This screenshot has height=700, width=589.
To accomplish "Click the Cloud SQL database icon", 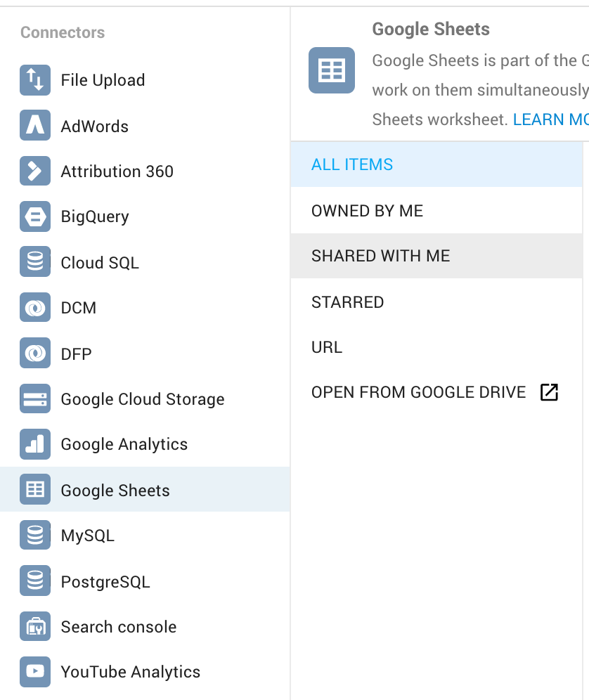I will [35, 262].
